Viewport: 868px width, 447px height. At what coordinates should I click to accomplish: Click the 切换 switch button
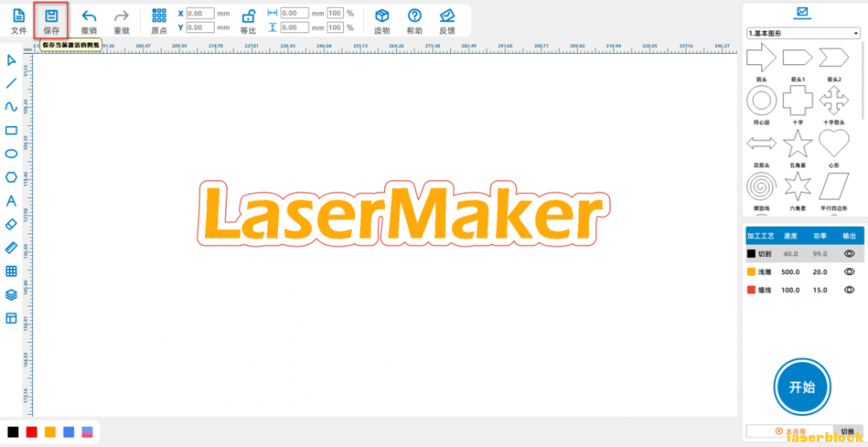tap(847, 431)
